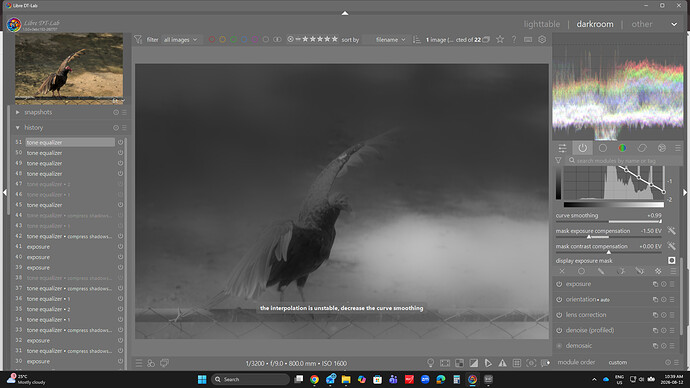Open the other views dropdown arrow

pos(674,24)
